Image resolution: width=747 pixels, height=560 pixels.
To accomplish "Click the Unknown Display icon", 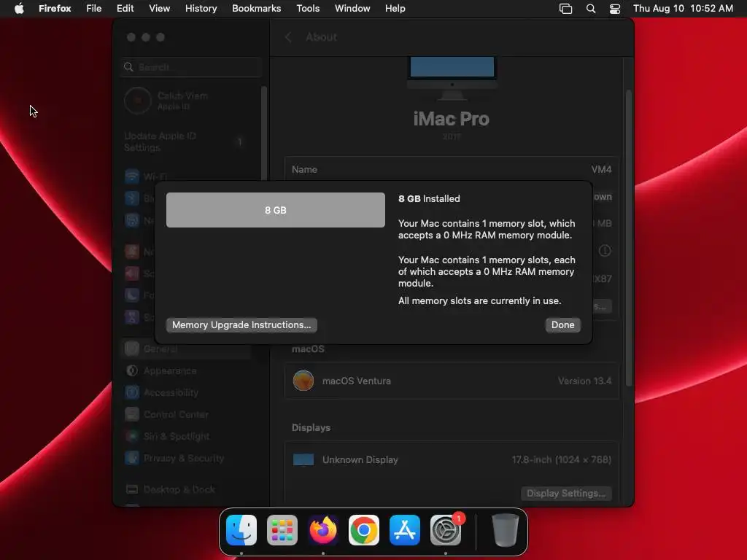I will coord(303,459).
